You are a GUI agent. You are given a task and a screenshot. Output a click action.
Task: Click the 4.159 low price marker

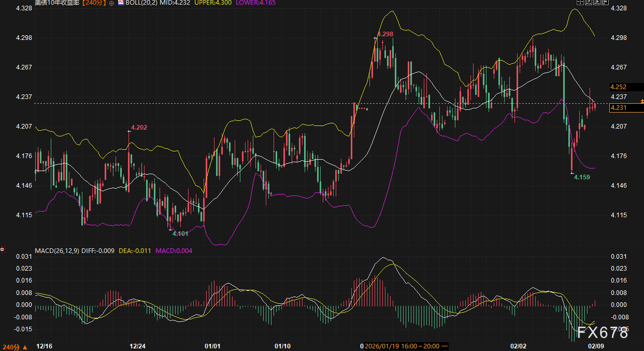(582, 177)
